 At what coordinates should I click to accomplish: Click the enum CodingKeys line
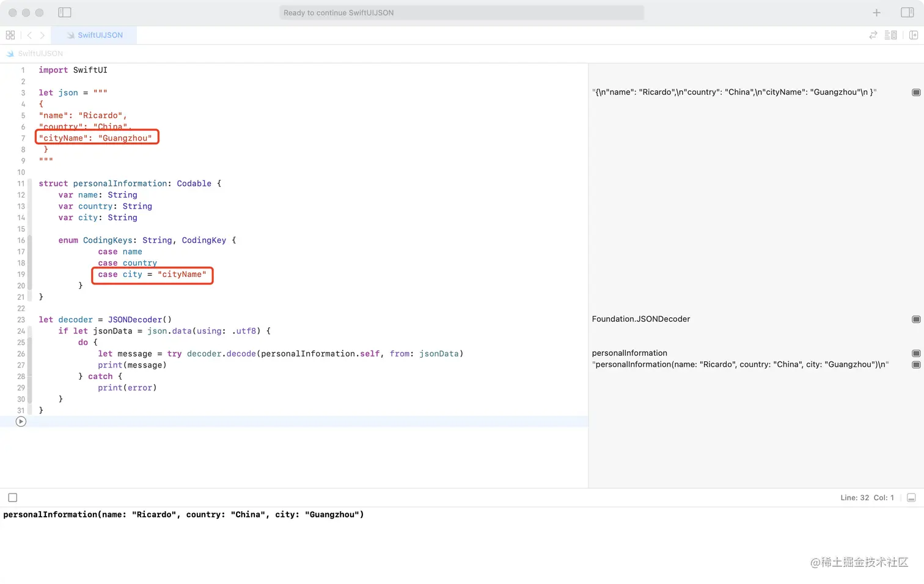(147, 240)
